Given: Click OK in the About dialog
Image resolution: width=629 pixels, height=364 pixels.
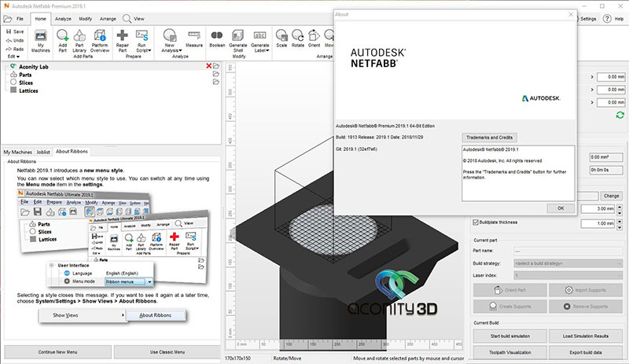Looking at the screenshot, I should 561,208.
